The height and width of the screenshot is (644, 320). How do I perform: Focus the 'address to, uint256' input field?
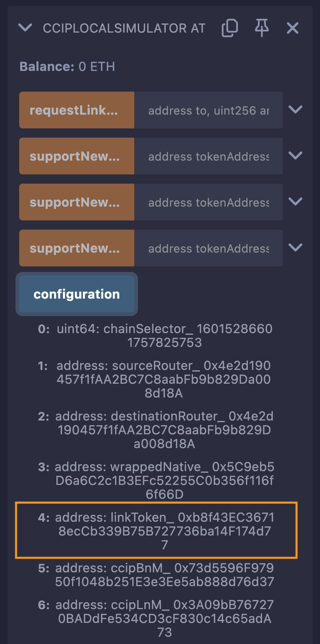click(x=208, y=110)
